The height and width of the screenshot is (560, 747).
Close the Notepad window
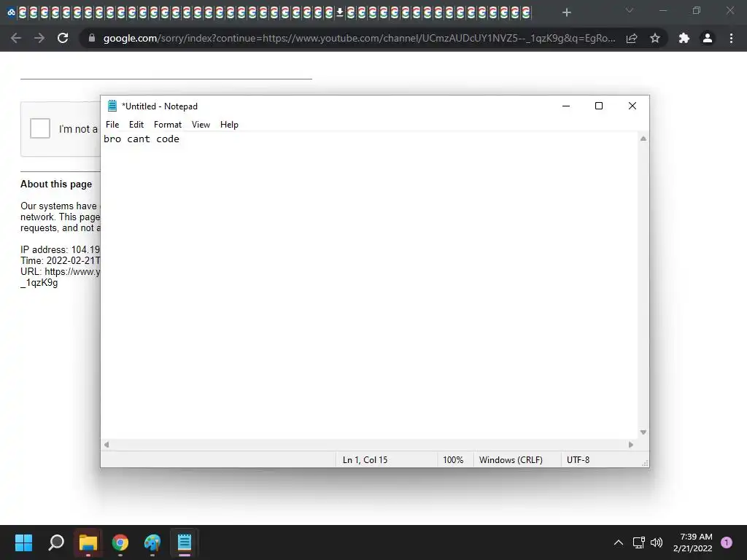point(632,106)
